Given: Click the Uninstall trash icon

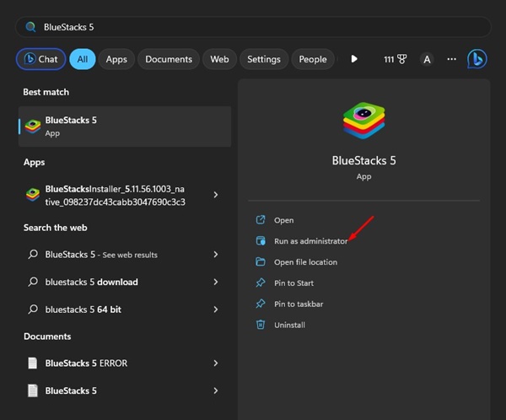Looking at the screenshot, I should coord(261,325).
